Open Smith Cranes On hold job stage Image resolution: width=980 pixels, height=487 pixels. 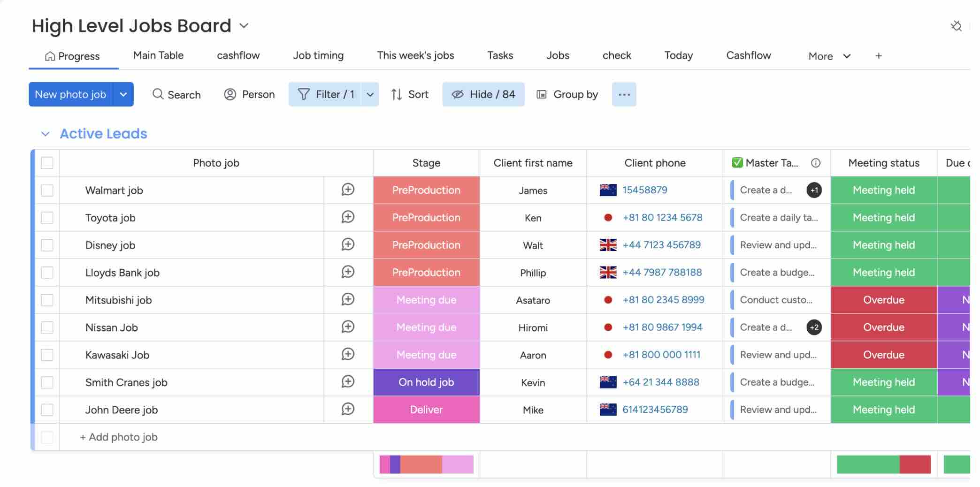426,382
